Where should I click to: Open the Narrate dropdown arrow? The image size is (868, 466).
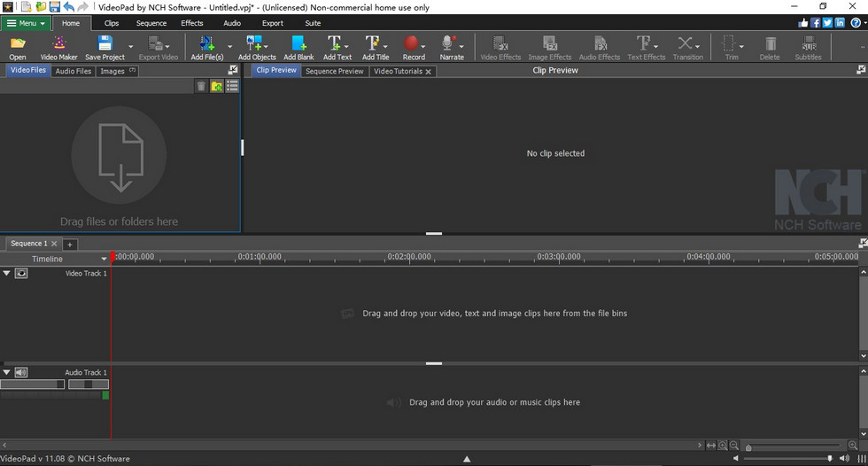tap(461, 46)
